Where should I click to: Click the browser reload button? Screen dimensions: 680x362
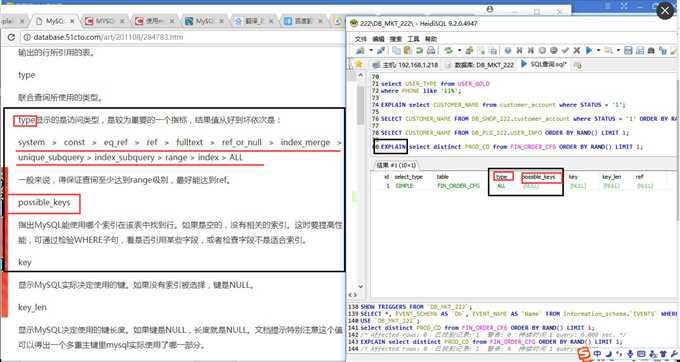pos(11,37)
